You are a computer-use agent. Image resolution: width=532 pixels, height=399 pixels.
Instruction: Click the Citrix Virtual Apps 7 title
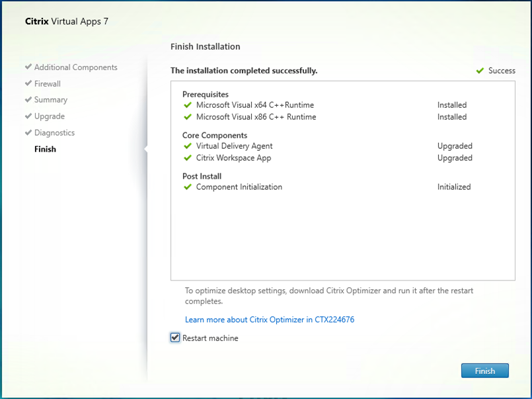(67, 21)
